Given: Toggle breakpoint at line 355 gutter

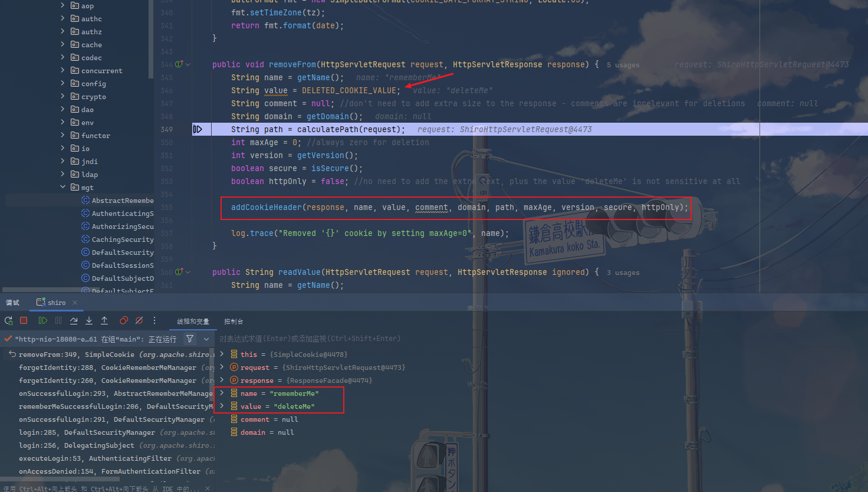Looking at the screenshot, I should pos(167,207).
